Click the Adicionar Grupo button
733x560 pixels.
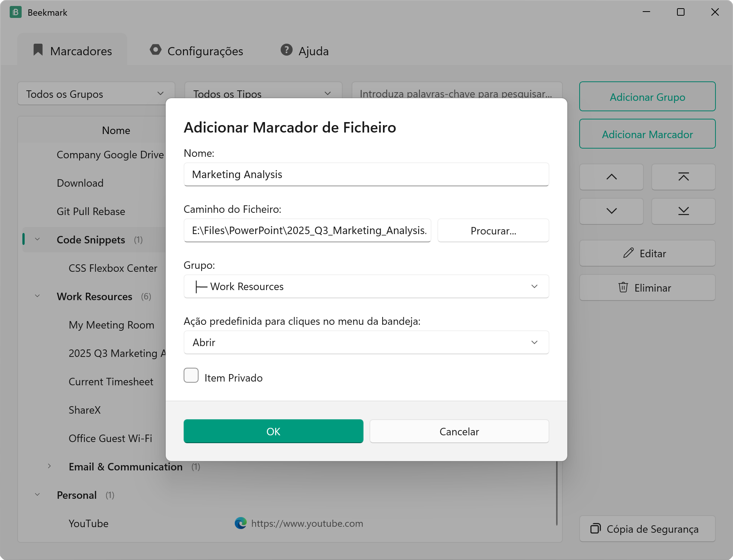point(647,97)
